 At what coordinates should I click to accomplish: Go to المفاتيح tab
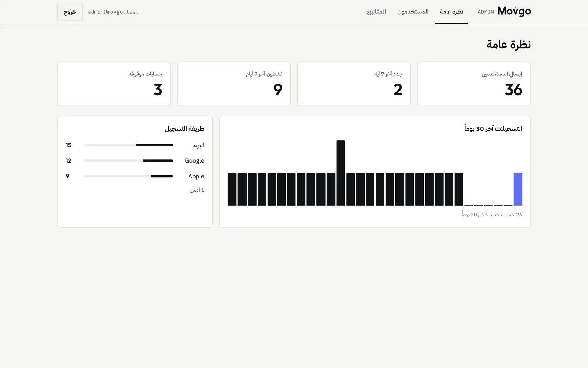click(x=376, y=12)
